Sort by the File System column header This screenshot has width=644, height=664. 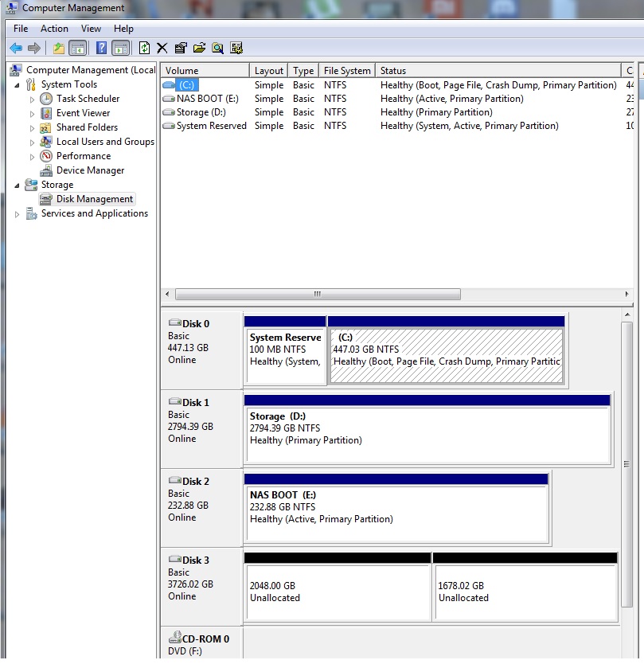(x=347, y=70)
